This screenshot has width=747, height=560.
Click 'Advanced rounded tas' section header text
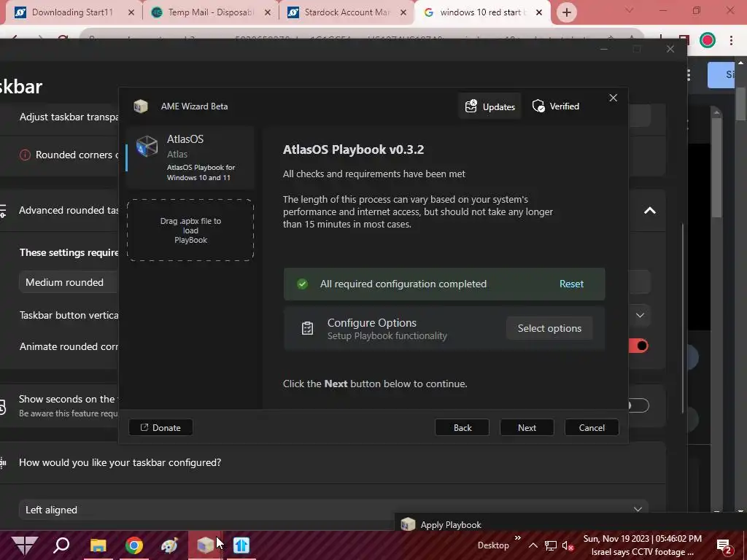[x=69, y=211]
